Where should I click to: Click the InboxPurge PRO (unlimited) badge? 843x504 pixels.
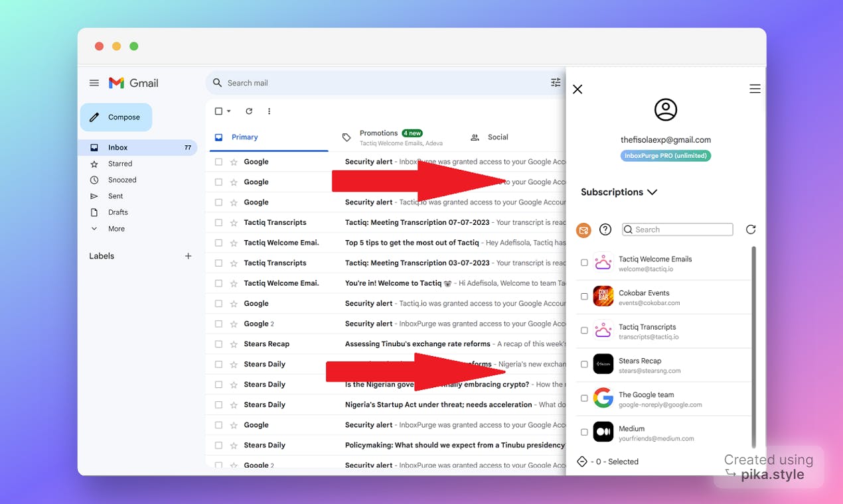(666, 156)
